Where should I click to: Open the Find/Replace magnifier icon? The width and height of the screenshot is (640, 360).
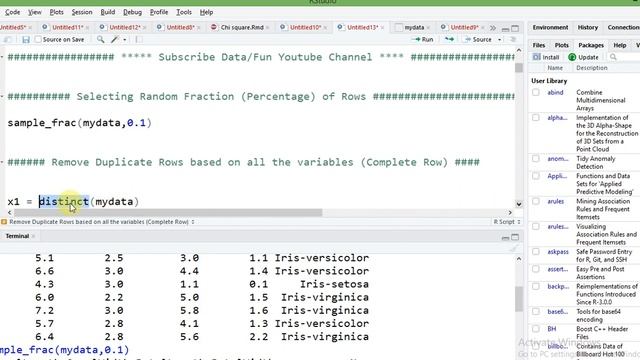point(100,40)
